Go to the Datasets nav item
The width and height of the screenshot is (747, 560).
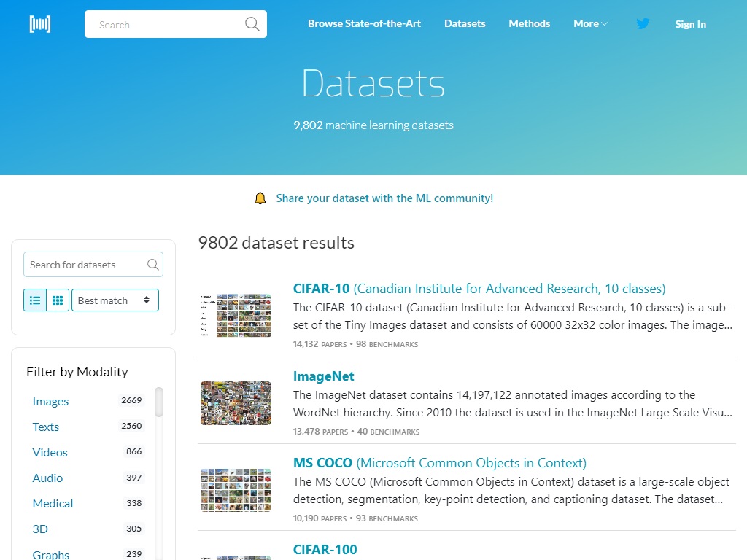click(x=465, y=23)
